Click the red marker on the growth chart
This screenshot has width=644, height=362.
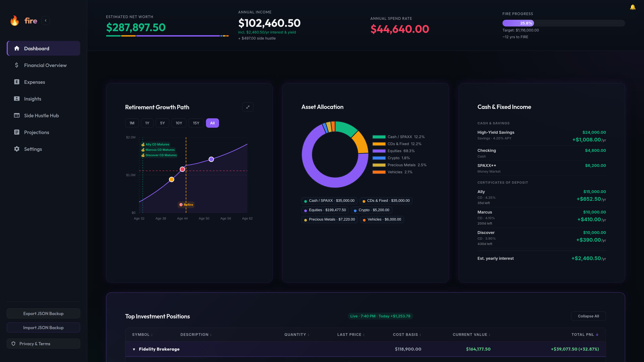pyautogui.click(x=182, y=169)
